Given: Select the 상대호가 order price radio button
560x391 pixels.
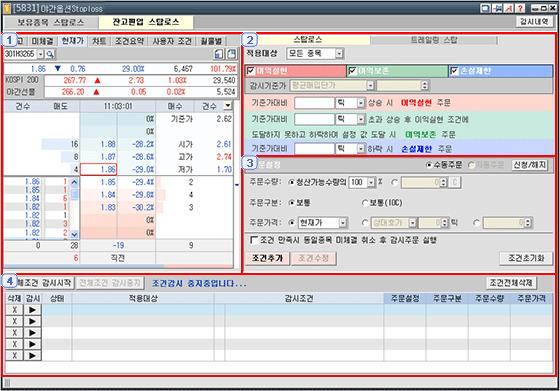Looking at the screenshot, I should [365, 223].
